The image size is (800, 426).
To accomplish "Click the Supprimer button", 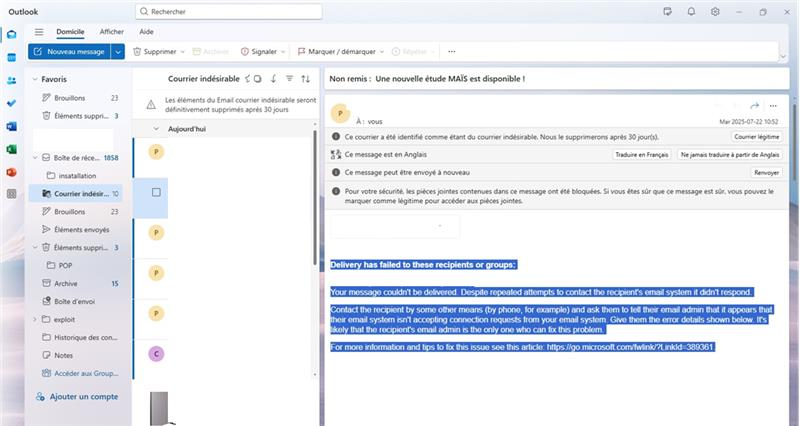I will 155,52.
